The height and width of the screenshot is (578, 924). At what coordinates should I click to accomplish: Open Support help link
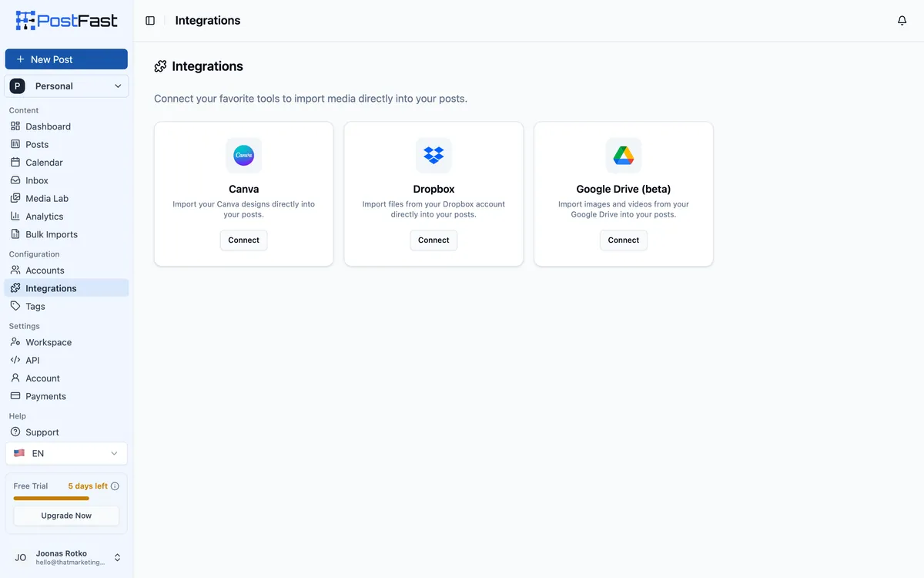[66, 432]
